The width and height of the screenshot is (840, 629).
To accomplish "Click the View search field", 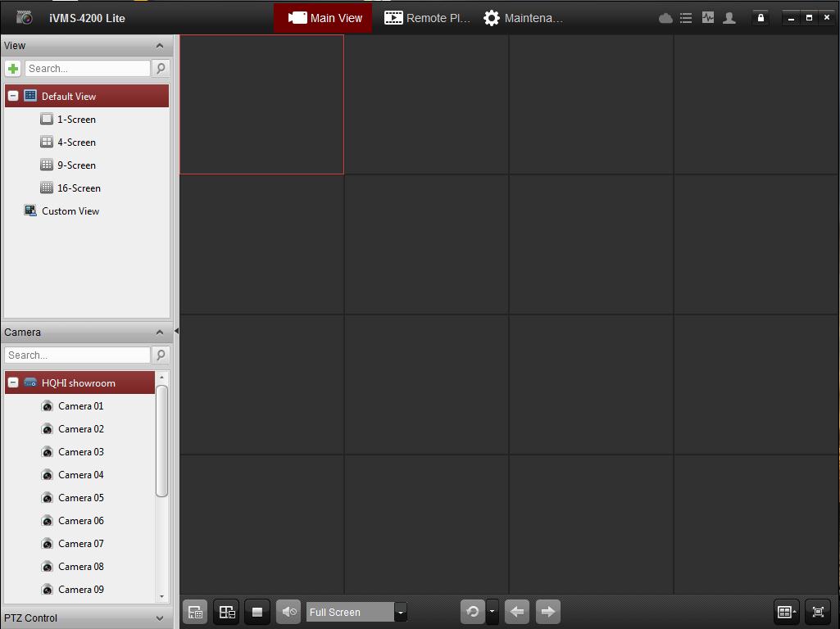I will click(88, 69).
